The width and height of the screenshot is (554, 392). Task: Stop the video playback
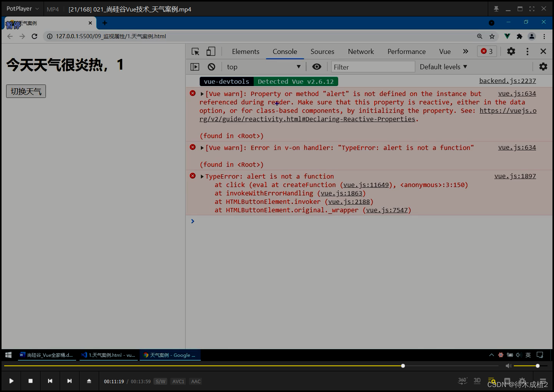31,381
